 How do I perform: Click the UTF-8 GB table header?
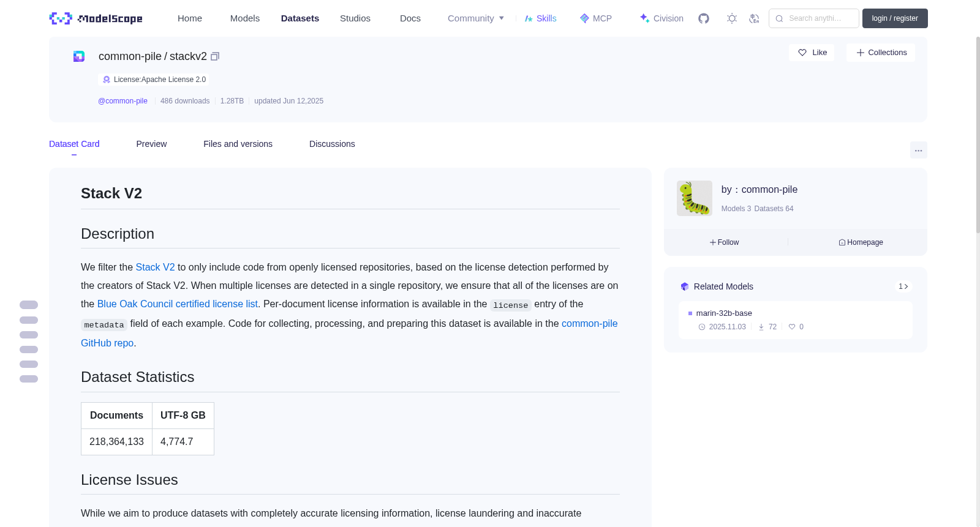(183, 416)
